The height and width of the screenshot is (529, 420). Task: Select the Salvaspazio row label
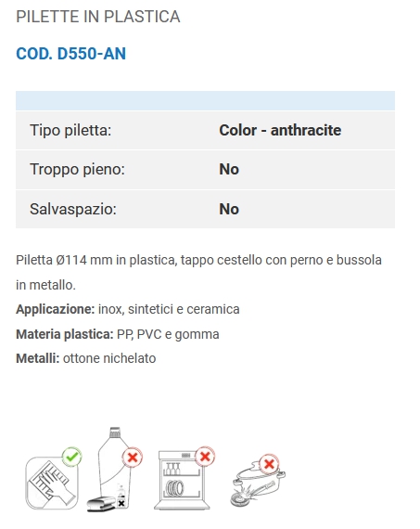[73, 209]
